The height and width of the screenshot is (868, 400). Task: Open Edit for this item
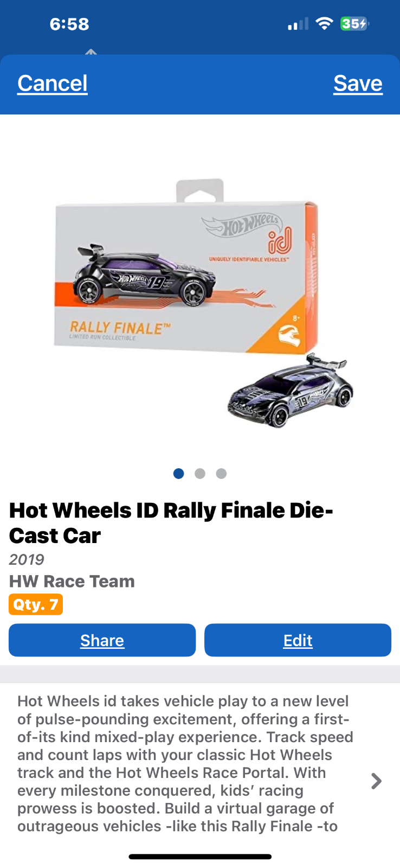[298, 640]
